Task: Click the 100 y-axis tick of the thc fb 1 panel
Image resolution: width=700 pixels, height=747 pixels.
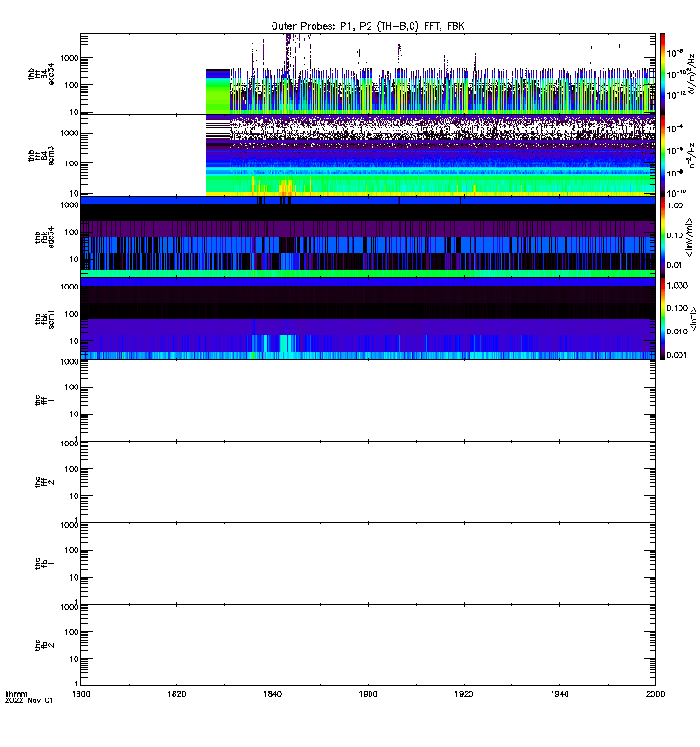Action: [72, 550]
